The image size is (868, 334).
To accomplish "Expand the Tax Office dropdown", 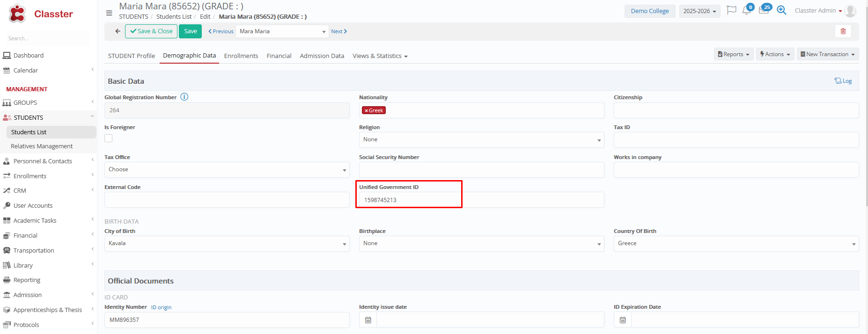I will (227, 170).
